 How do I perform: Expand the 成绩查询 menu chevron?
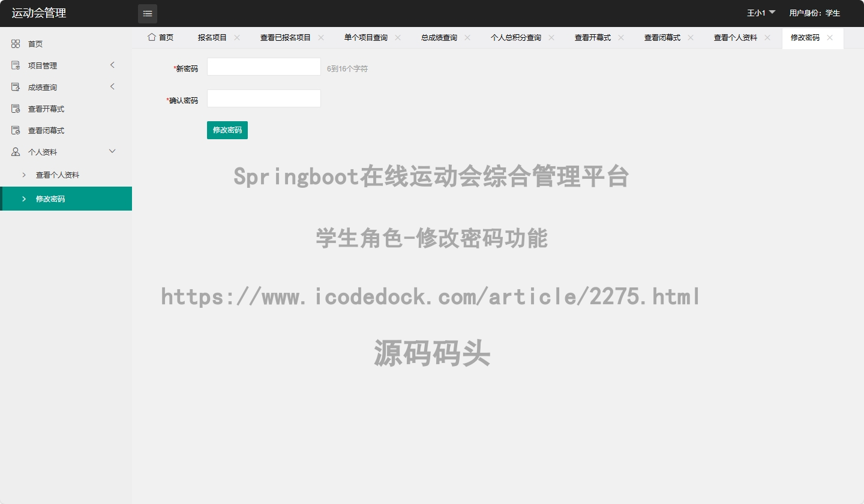112,86
